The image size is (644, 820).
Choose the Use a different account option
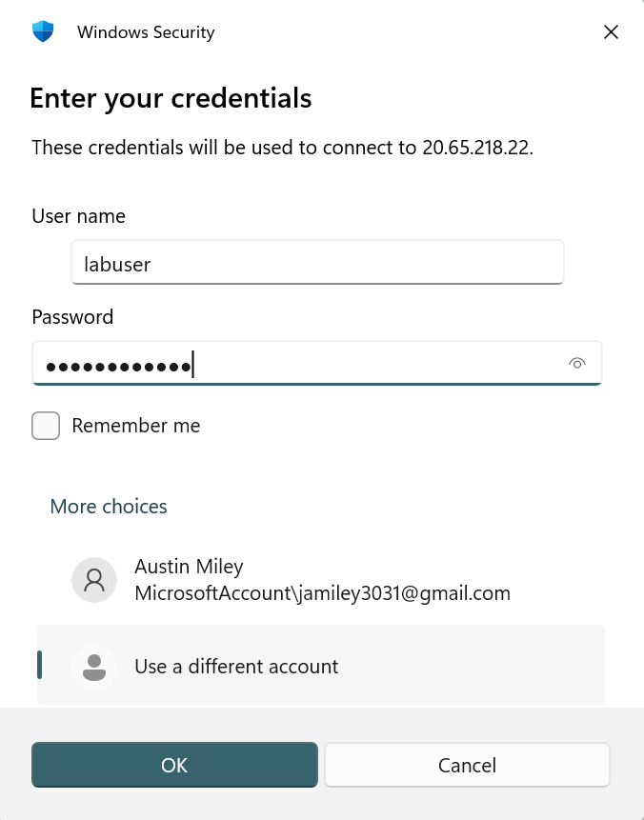click(x=236, y=667)
